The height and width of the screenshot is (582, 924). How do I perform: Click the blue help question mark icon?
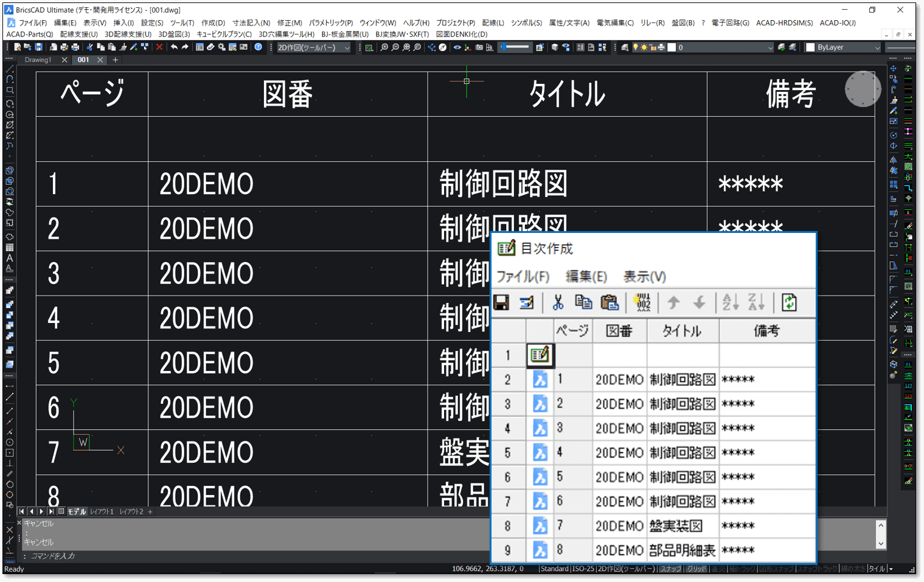tap(258, 47)
